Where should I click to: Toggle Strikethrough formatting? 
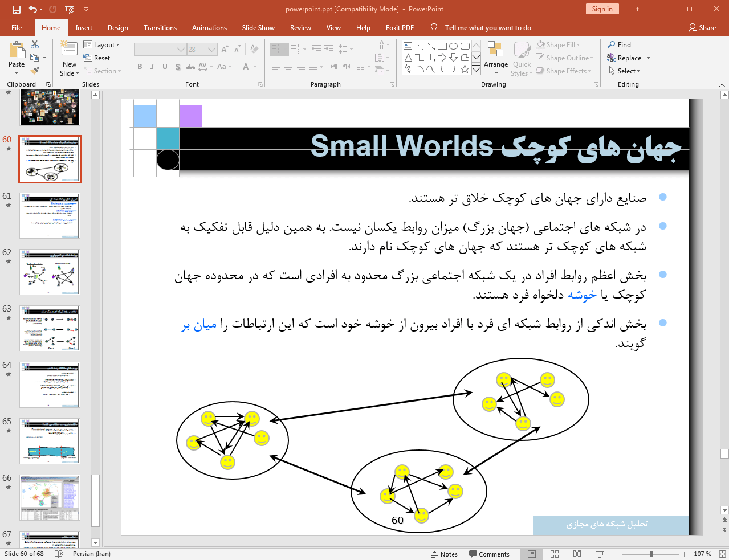(x=190, y=67)
